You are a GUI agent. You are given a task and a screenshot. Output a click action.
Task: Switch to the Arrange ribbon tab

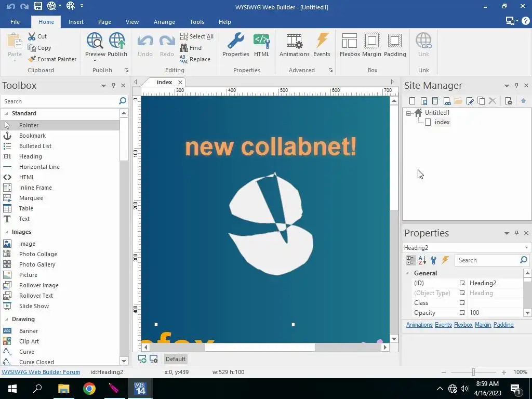pyautogui.click(x=164, y=22)
